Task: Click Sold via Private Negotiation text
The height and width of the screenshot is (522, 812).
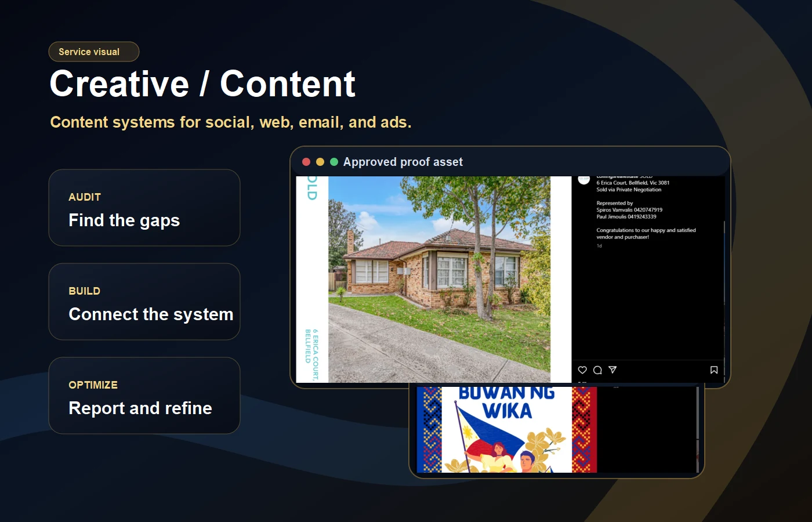Action: pos(629,190)
